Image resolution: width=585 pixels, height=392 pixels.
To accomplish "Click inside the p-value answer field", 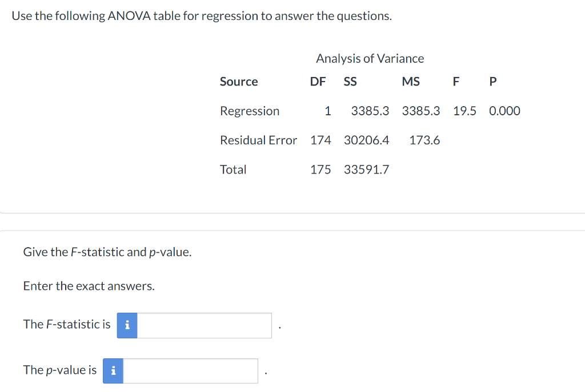I will click(x=190, y=371).
